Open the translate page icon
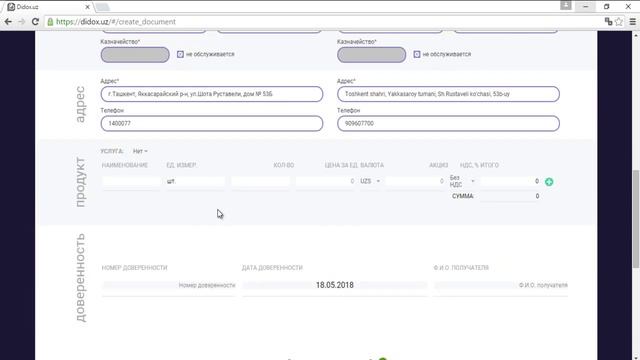640x360 pixels. (608, 22)
